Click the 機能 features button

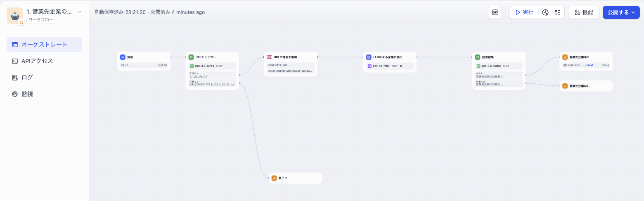coord(583,12)
